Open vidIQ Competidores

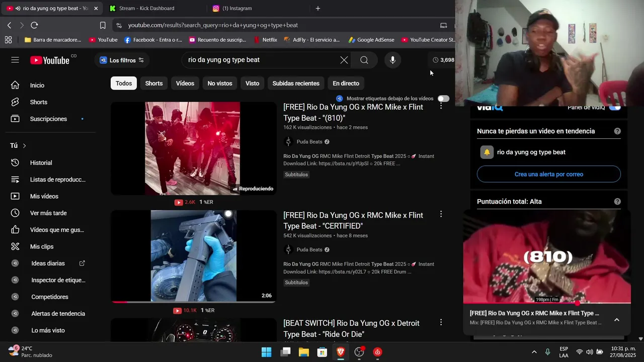[x=50, y=297]
